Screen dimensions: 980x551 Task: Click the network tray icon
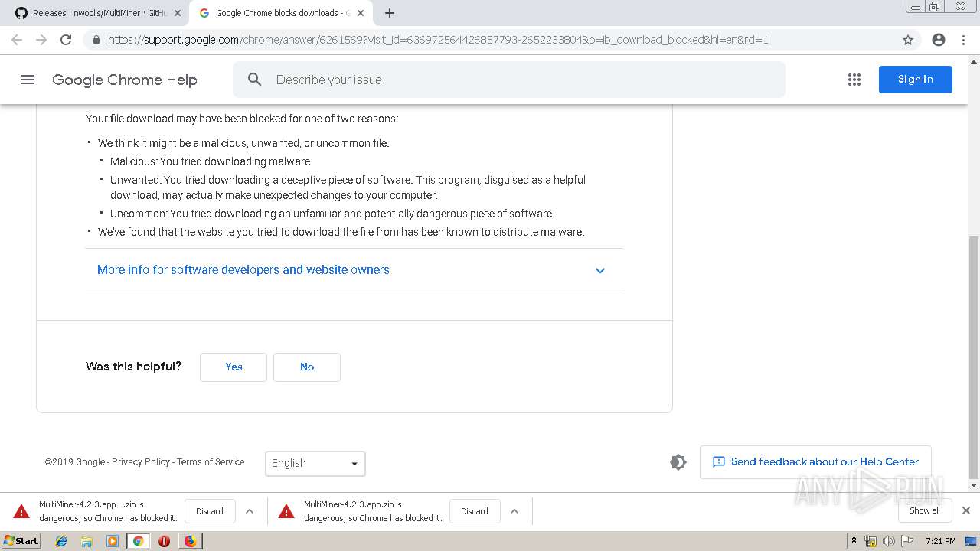(x=871, y=541)
